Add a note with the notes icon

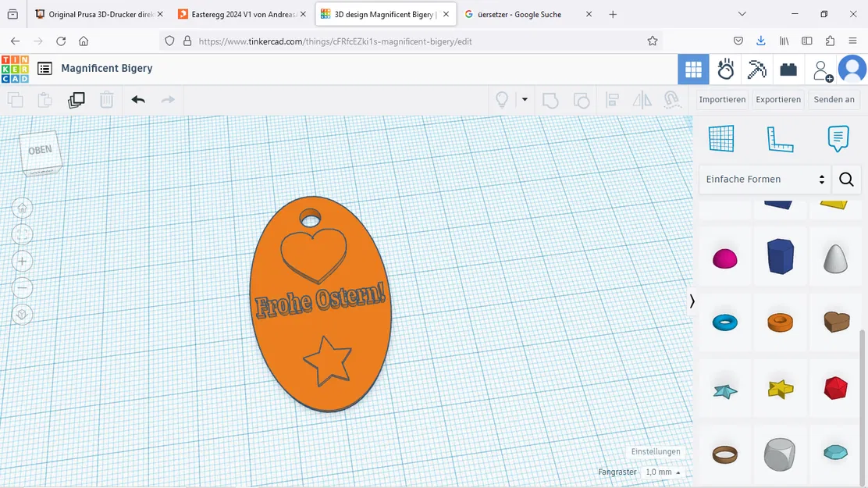[x=838, y=139]
